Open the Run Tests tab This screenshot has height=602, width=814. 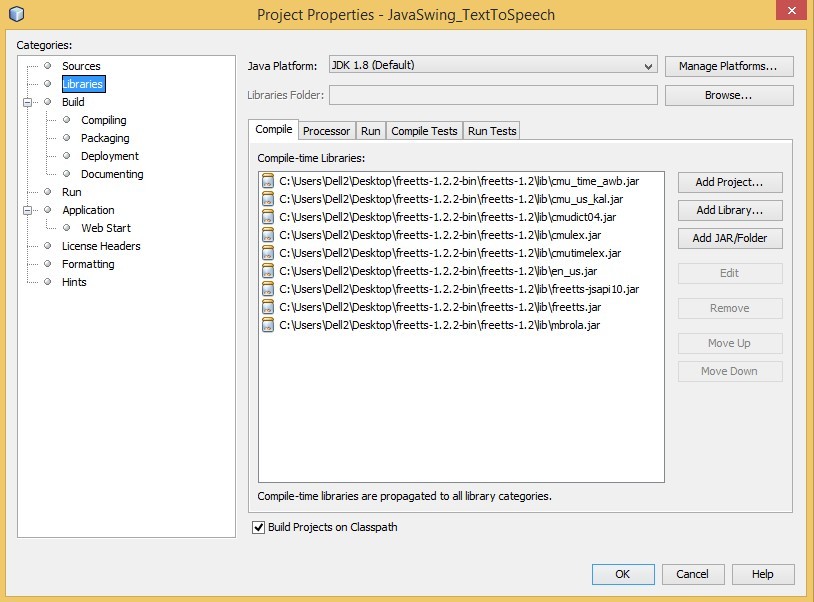pos(492,131)
